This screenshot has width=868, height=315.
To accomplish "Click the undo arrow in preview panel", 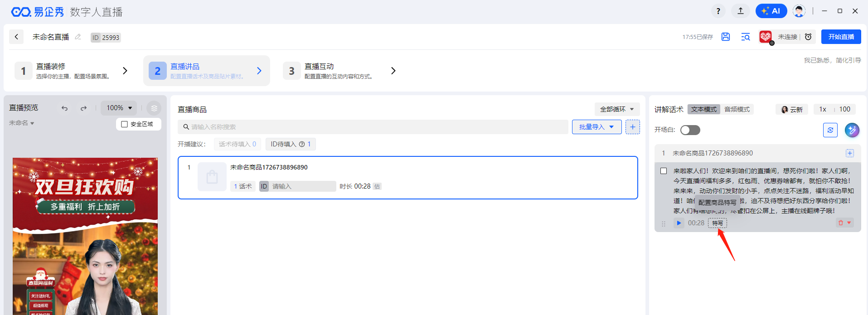I will click(x=65, y=108).
